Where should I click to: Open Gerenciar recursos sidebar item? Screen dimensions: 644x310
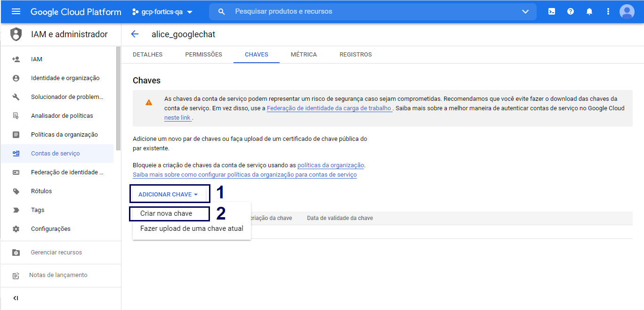click(60, 253)
